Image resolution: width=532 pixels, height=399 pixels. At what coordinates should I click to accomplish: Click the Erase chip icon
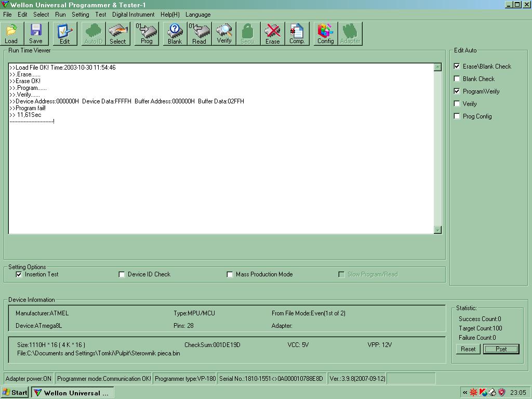click(273, 33)
